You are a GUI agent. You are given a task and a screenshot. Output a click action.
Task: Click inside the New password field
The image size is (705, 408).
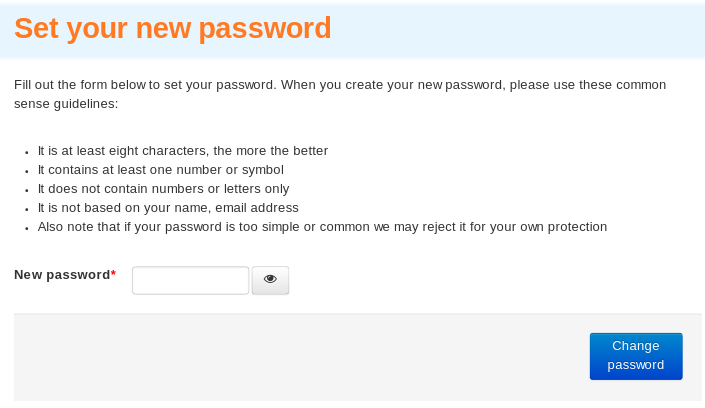pos(190,280)
